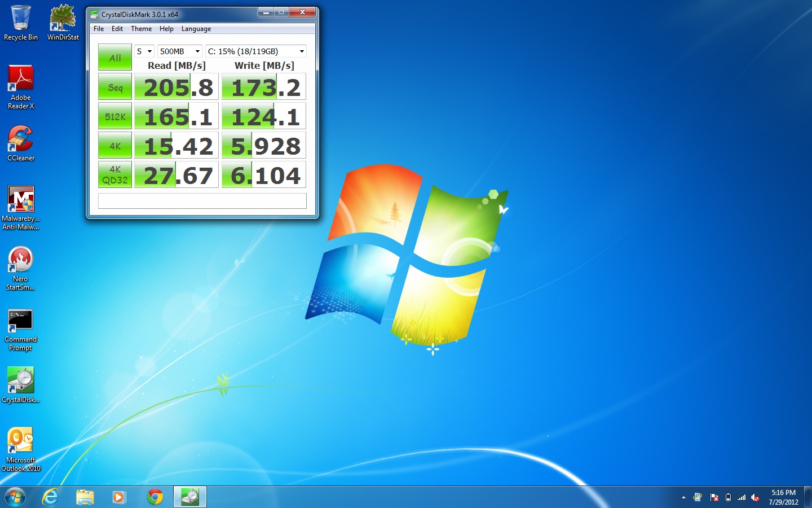Image resolution: width=812 pixels, height=508 pixels.
Task: Open the File menu
Action: coord(99,29)
